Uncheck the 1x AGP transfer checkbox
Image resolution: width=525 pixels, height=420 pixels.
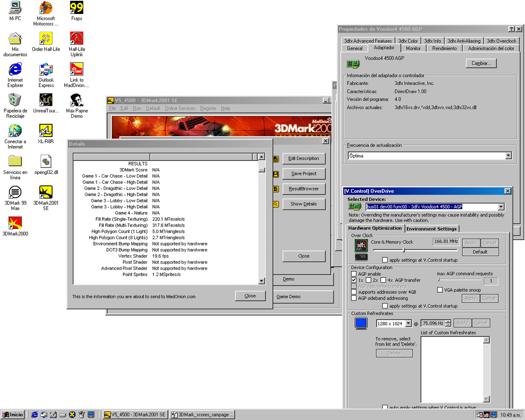[354, 280]
